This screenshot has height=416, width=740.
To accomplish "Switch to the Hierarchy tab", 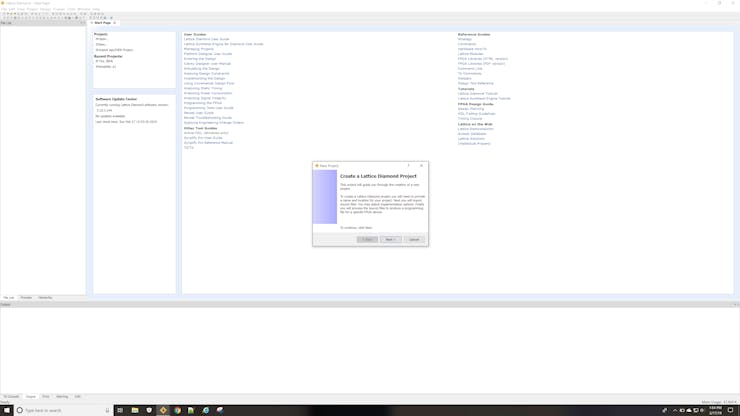I will (x=45, y=297).
